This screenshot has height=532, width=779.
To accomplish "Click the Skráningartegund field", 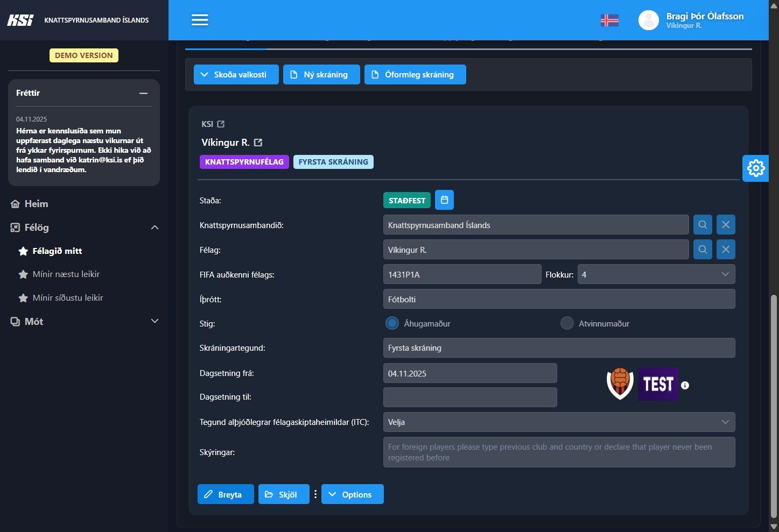I will tap(559, 348).
